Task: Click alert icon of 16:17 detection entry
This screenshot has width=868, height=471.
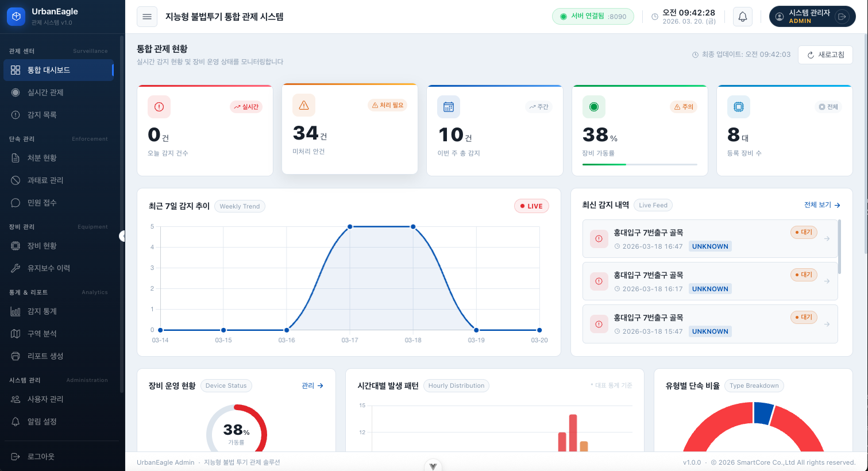Action: pos(599,281)
